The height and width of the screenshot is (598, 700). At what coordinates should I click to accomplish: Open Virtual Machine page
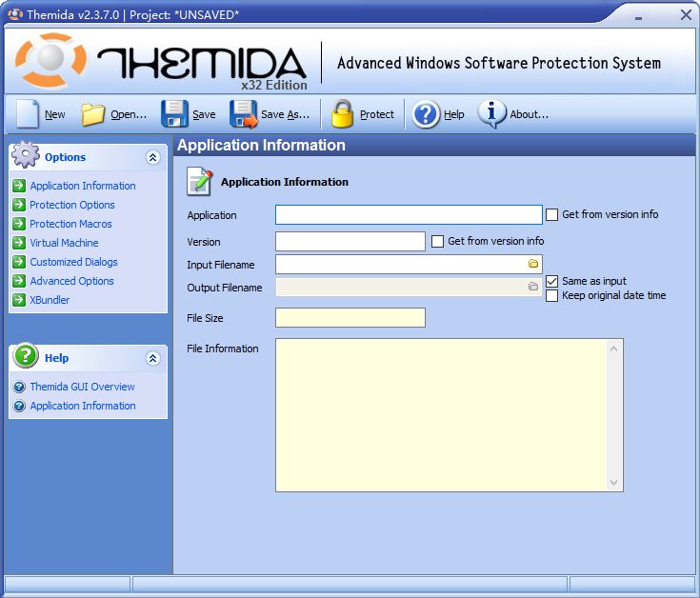[65, 243]
